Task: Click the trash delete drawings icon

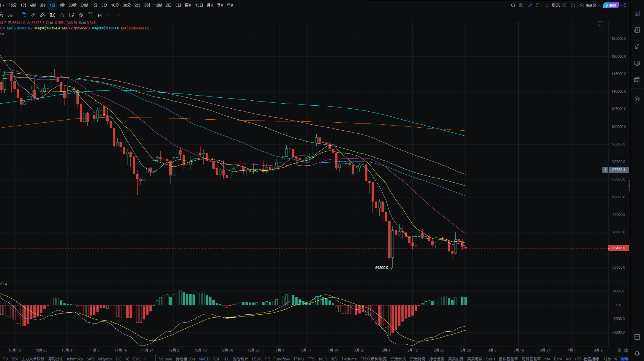Action: click(x=100, y=15)
